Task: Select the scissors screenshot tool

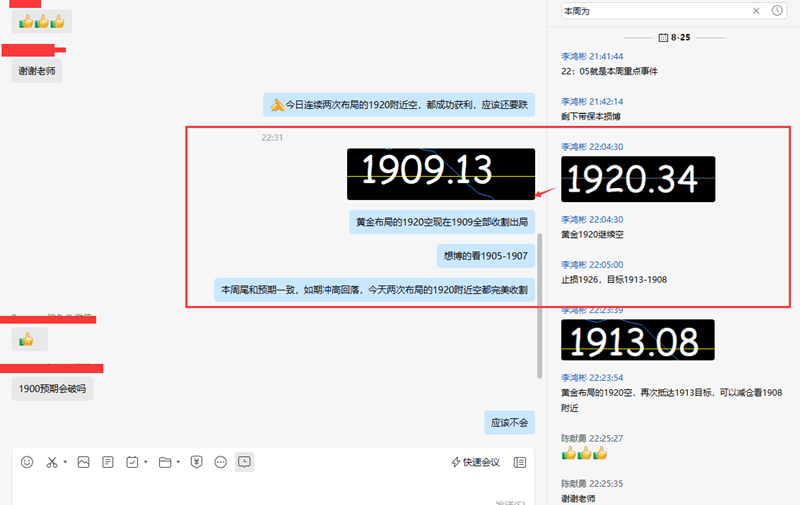Action: (x=52, y=462)
